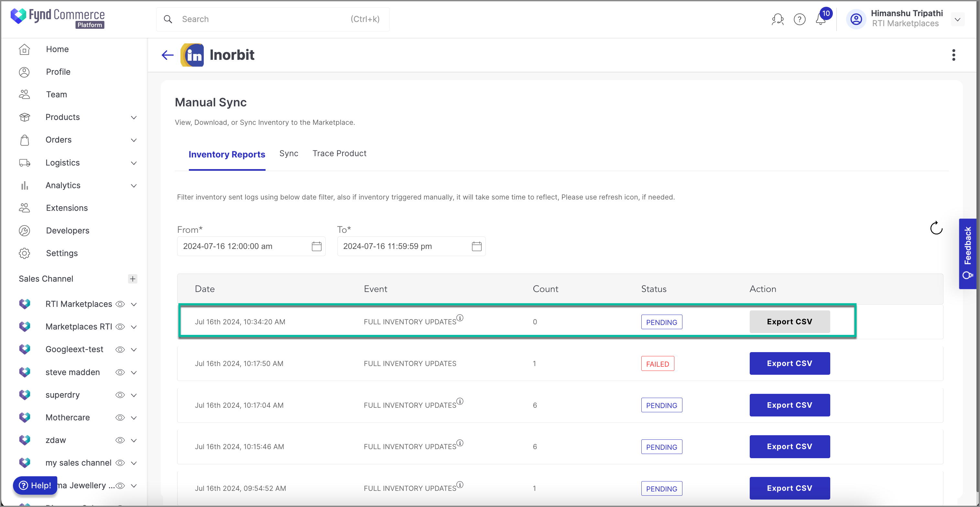Click the Feedback side button

pyautogui.click(x=967, y=254)
